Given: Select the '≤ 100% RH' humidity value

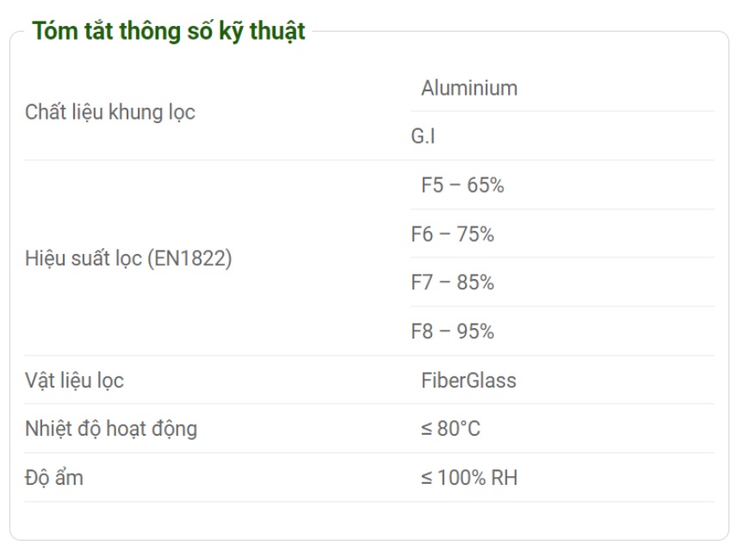Looking at the screenshot, I should coord(469,478).
